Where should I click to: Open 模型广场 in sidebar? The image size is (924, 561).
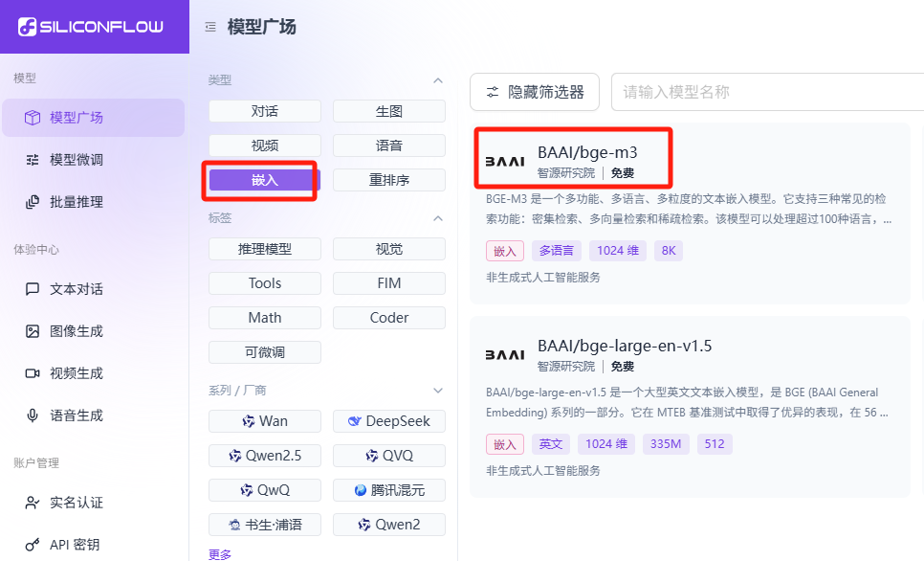click(93, 118)
